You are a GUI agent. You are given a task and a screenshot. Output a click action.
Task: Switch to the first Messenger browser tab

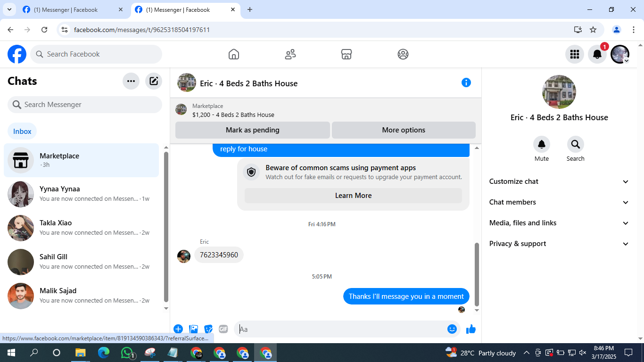click(74, 9)
